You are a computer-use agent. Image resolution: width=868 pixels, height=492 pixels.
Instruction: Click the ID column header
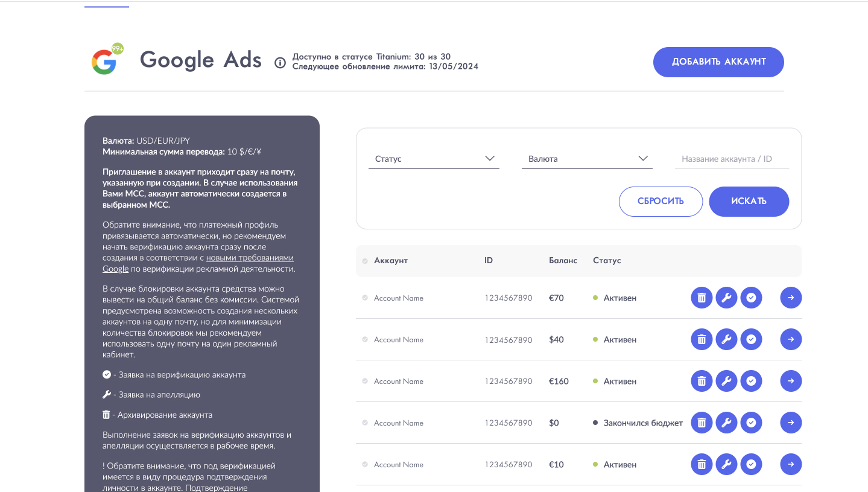tap(489, 260)
